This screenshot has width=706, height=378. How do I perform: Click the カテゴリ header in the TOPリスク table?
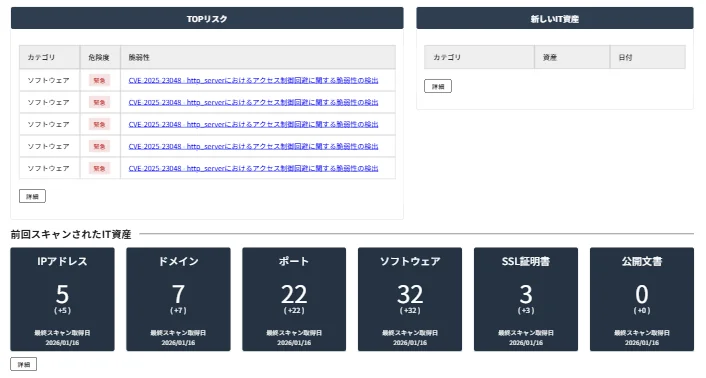[x=50, y=57]
